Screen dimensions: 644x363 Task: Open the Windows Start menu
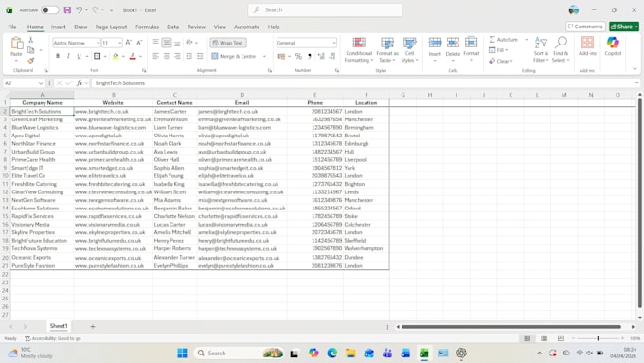183,354
